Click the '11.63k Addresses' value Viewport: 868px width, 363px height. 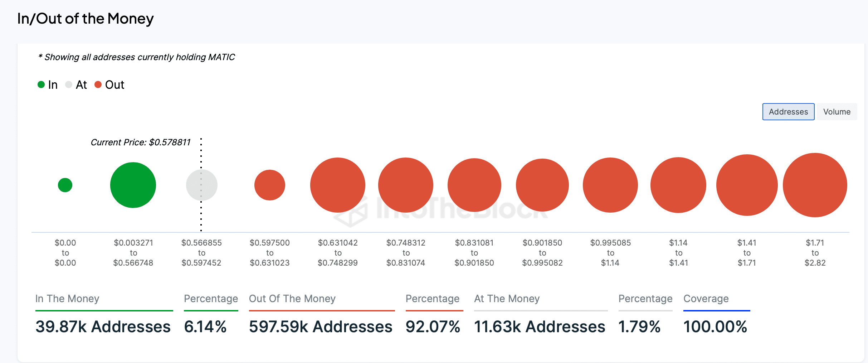(540, 326)
